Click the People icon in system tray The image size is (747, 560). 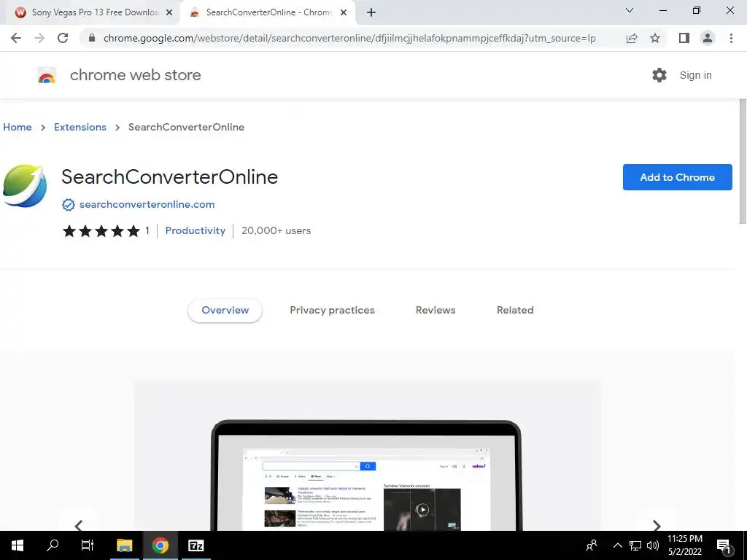coord(592,545)
